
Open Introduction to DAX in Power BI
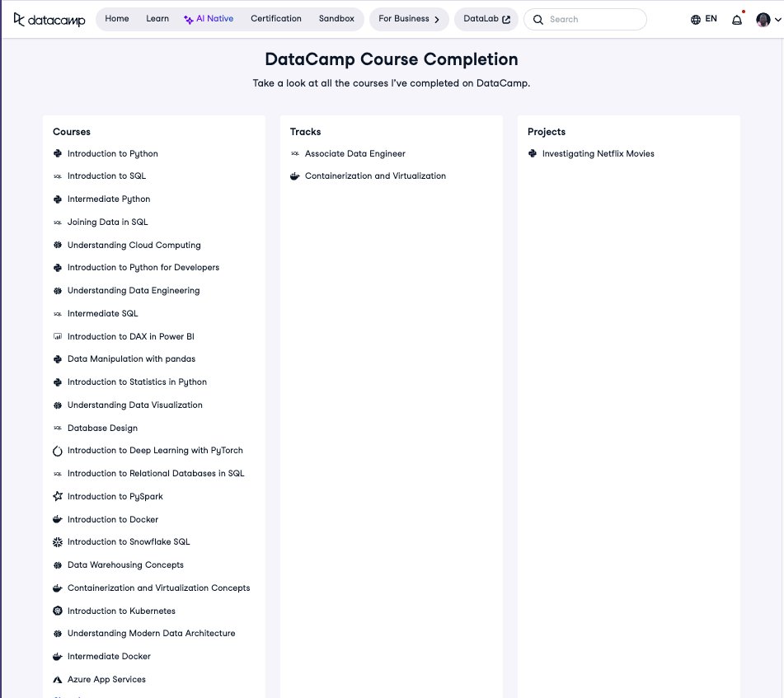coord(131,336)
